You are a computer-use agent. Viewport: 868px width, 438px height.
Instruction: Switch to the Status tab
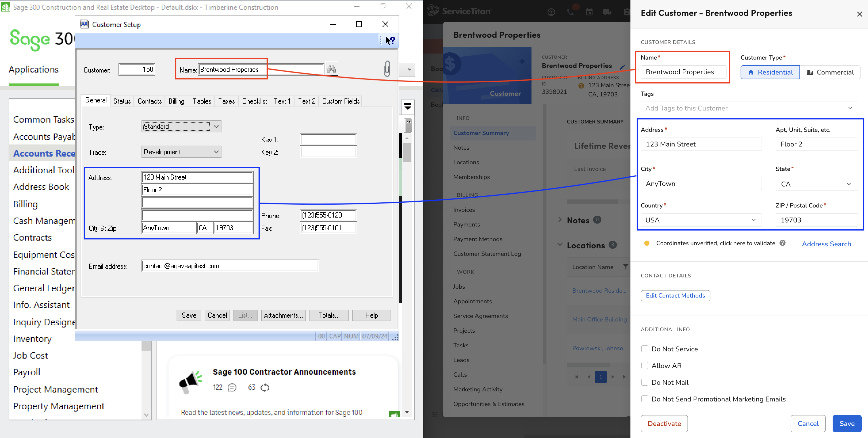pyautogui.click(x=122, y=101)
